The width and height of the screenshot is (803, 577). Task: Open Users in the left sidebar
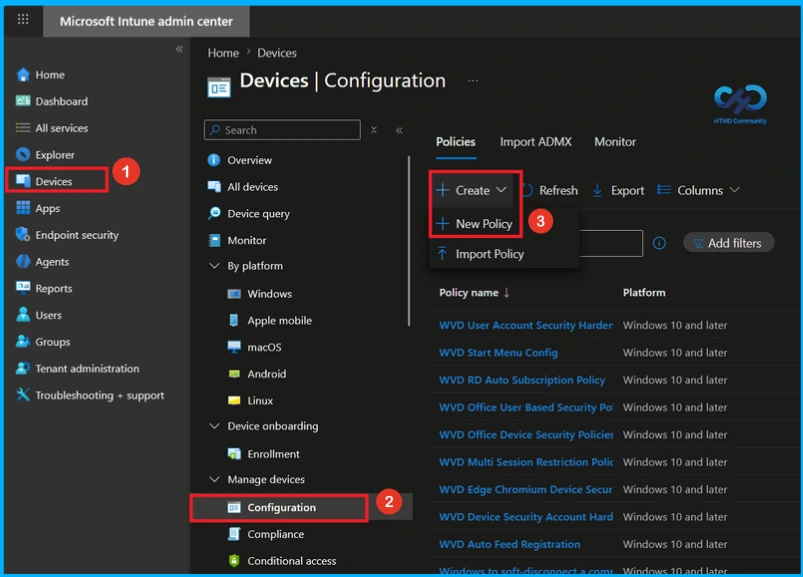coord(48,315)
